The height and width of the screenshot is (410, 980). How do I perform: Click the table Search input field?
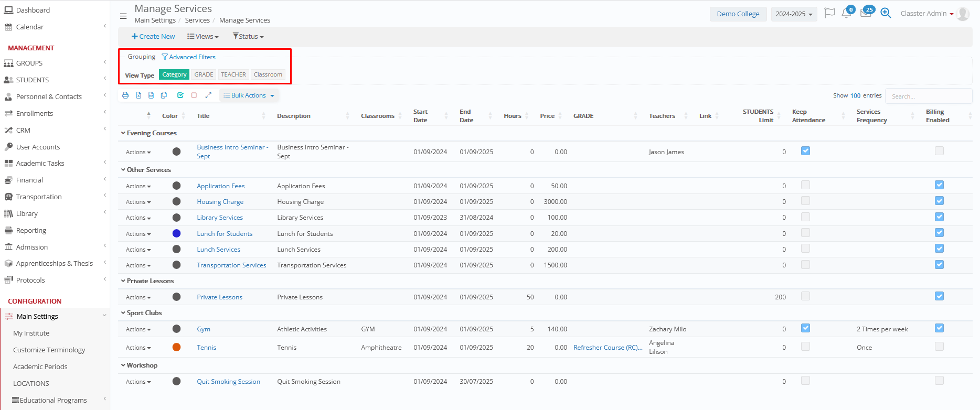[928, 96]
